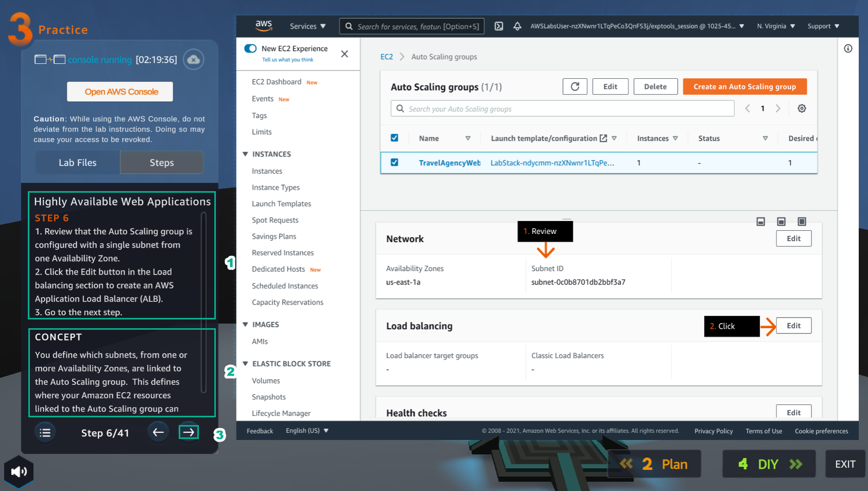Toggle the sound speaker icon
This screenshot has height=491, width=868.
pos(19,471)
